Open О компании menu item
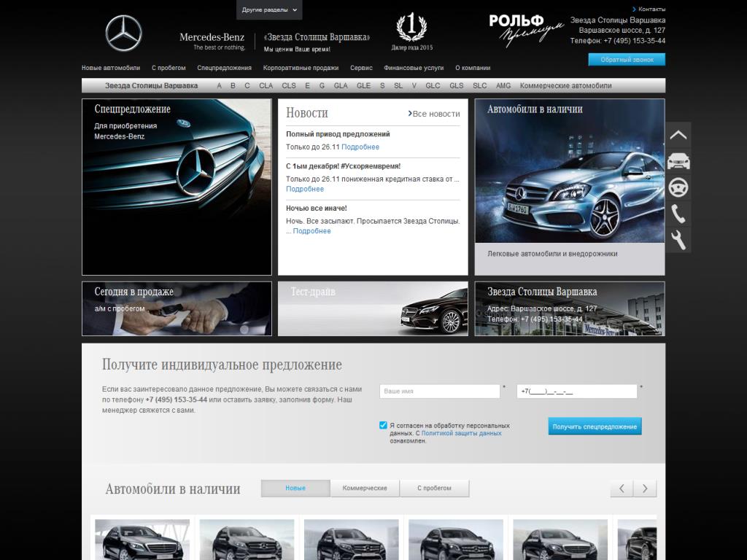Screen dimensions: 747x560 (x=473, y=68)
